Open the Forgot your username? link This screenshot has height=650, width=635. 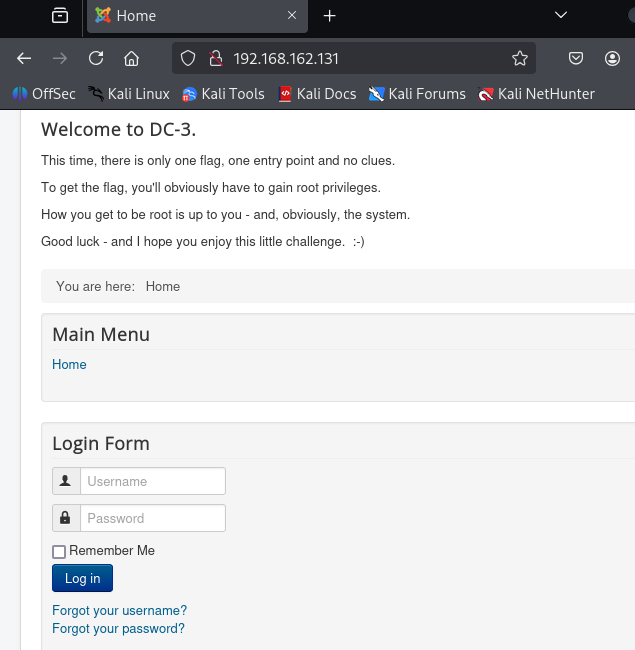[x=119, y=610]
